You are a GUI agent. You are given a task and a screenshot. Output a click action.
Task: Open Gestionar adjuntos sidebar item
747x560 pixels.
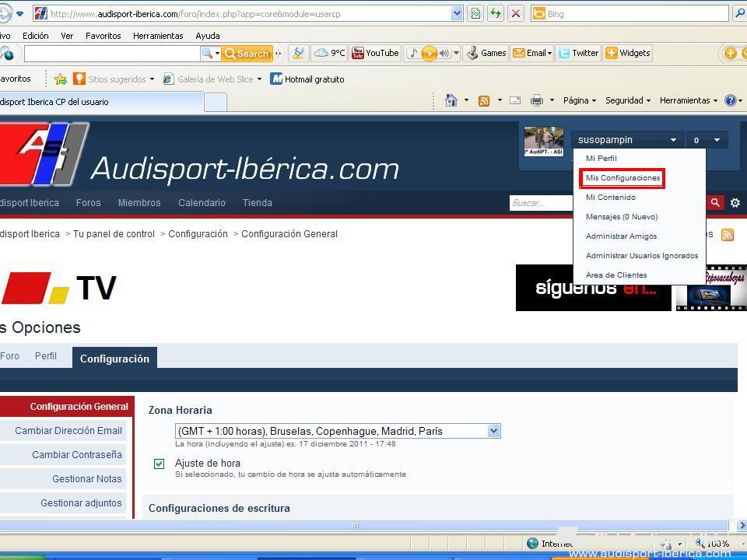pyautogui.click(x=63, y=503)
